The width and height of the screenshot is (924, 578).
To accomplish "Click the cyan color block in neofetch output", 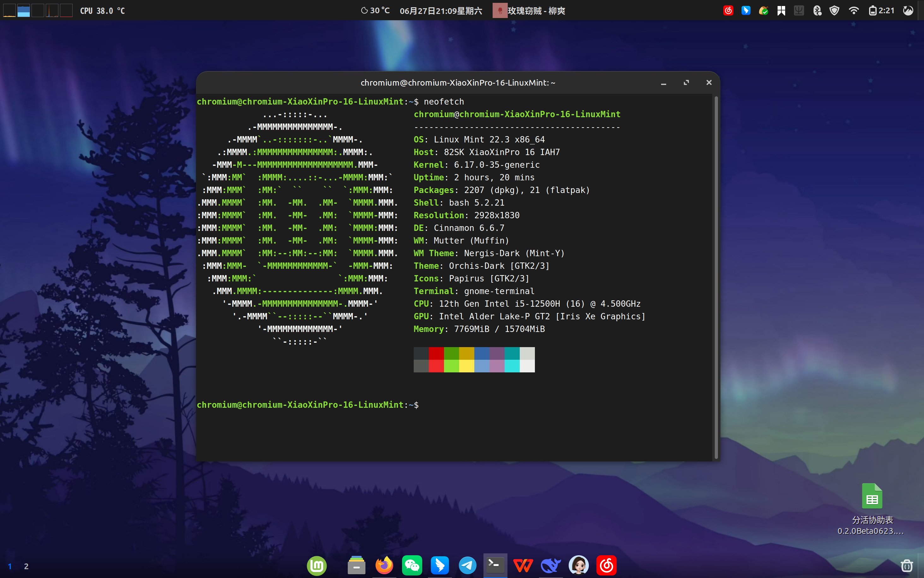I will (x=512, y=359).
